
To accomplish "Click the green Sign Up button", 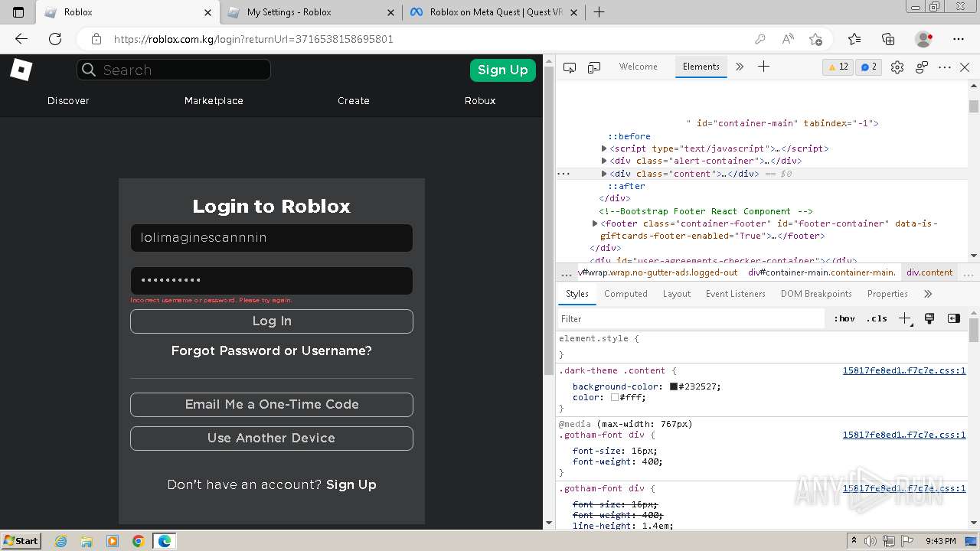I will (x=503, y=70).
